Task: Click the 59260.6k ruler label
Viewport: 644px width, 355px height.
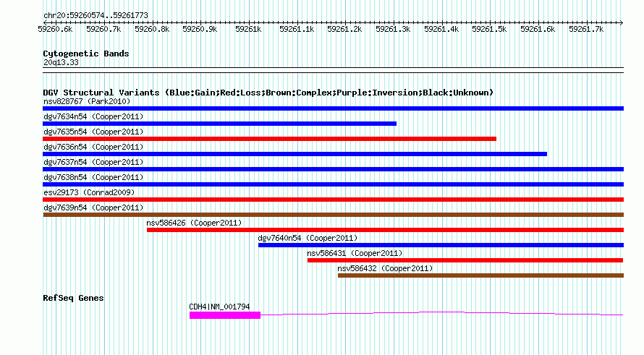Action: (x=55, y=29)
